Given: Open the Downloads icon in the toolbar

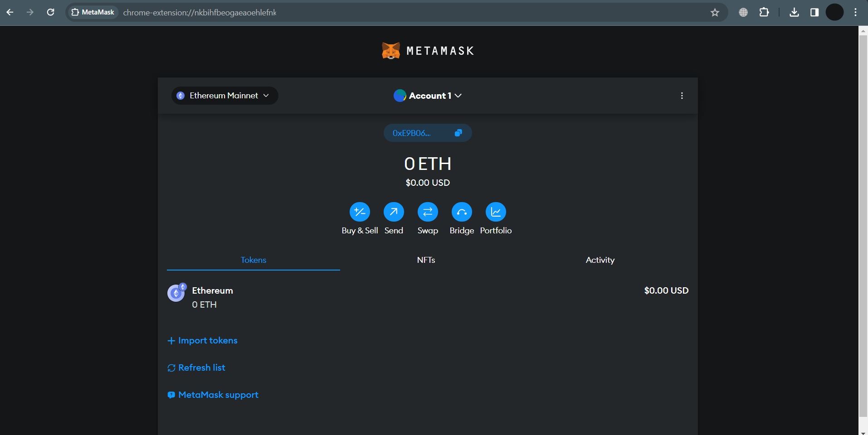Looking at the screenshot, I should point(793,12).
